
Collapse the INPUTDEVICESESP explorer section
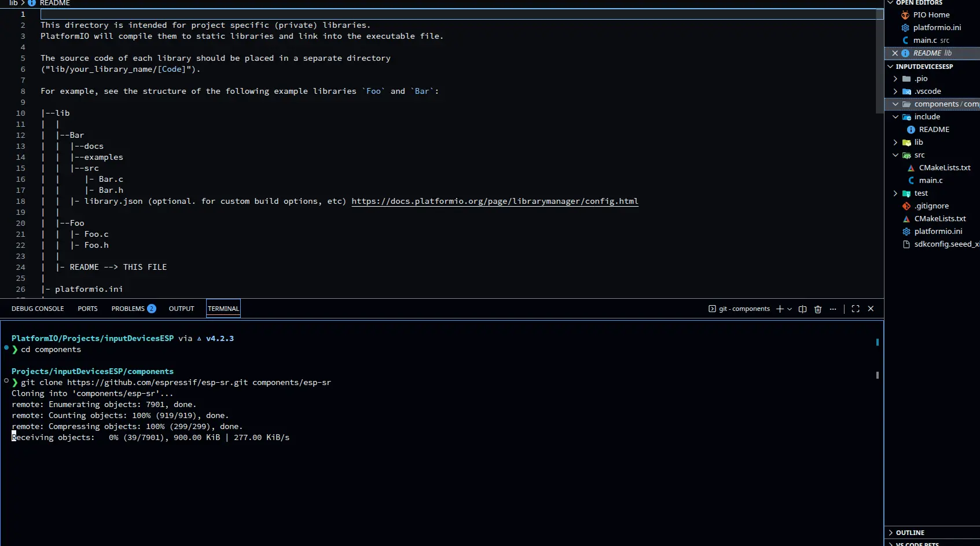pos(890,67)
